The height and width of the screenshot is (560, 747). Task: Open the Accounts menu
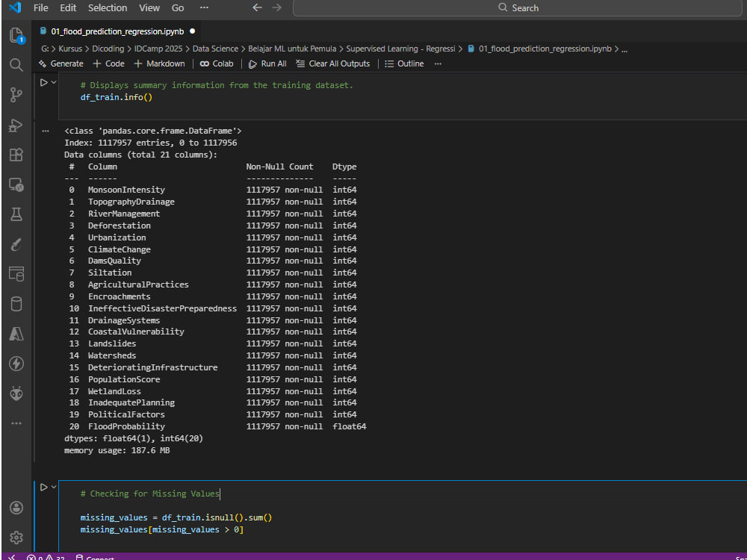pos(16,508)
